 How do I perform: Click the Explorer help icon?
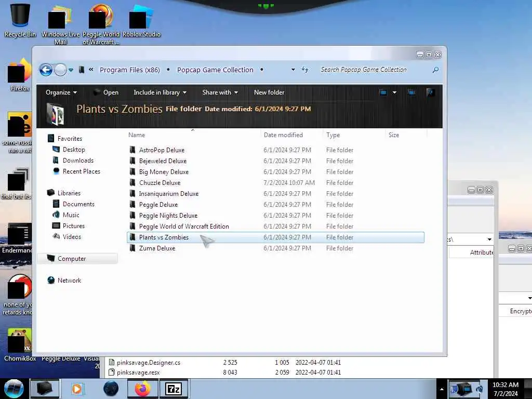pos(430,92)
